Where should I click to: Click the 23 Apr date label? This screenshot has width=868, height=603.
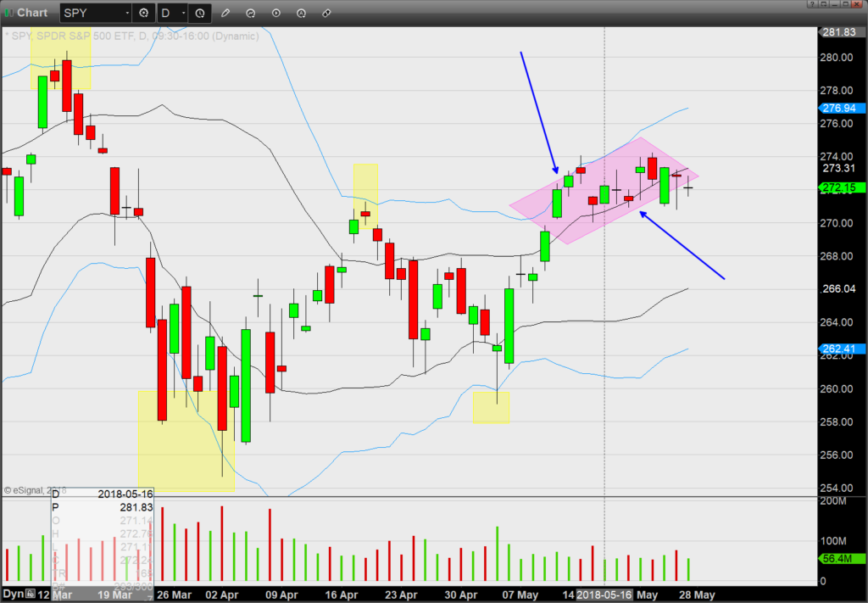click(401, 595)
